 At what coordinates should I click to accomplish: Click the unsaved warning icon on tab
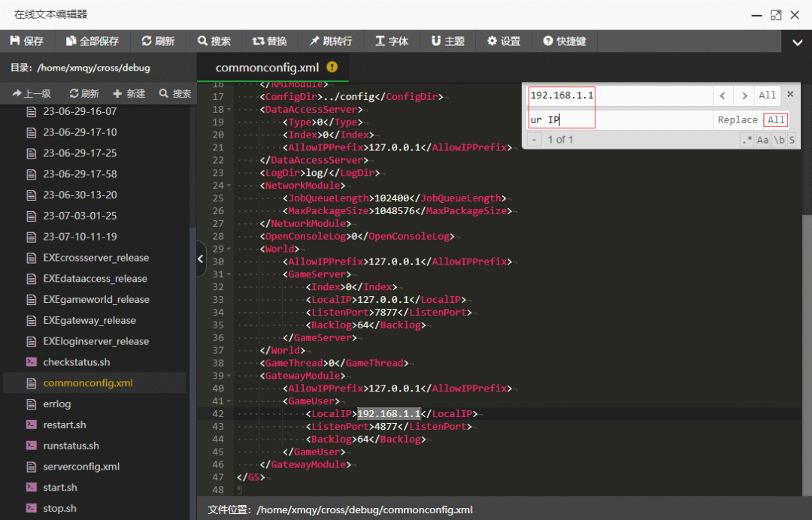[332, 67]
